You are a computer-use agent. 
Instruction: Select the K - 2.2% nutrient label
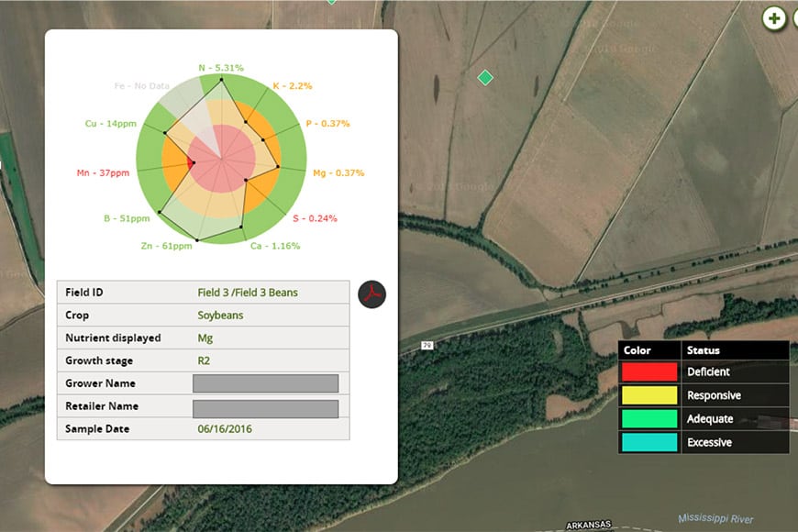pos(293,86)
